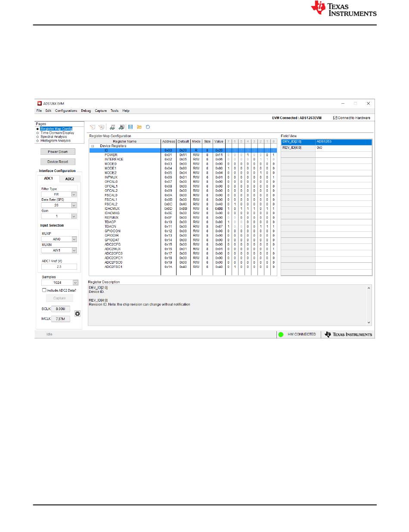The width and height of the screenshot is (409, 532).
Task: Click the Register Name column header
Action: tap(124, 141)
